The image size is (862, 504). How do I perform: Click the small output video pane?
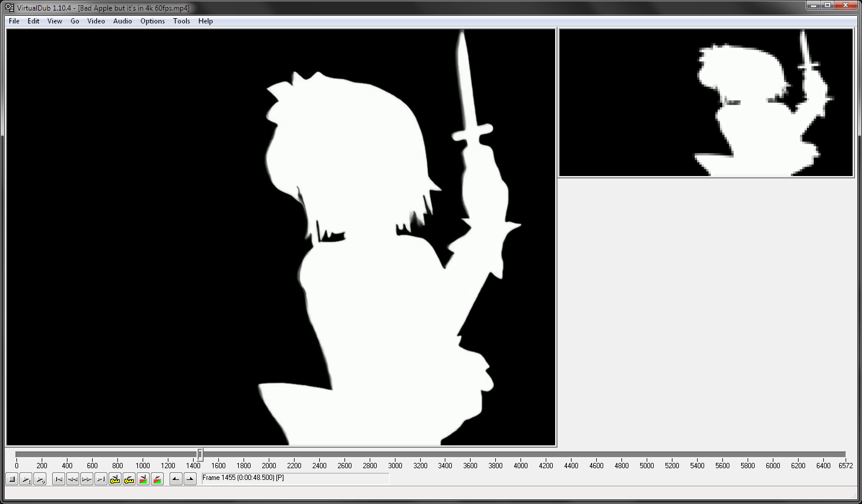pyautogui.click(x=706, y=103)
